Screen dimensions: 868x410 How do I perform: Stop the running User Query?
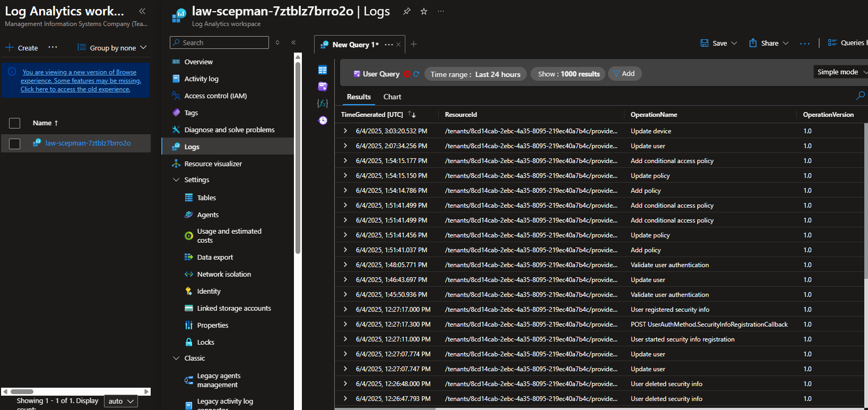407,74
